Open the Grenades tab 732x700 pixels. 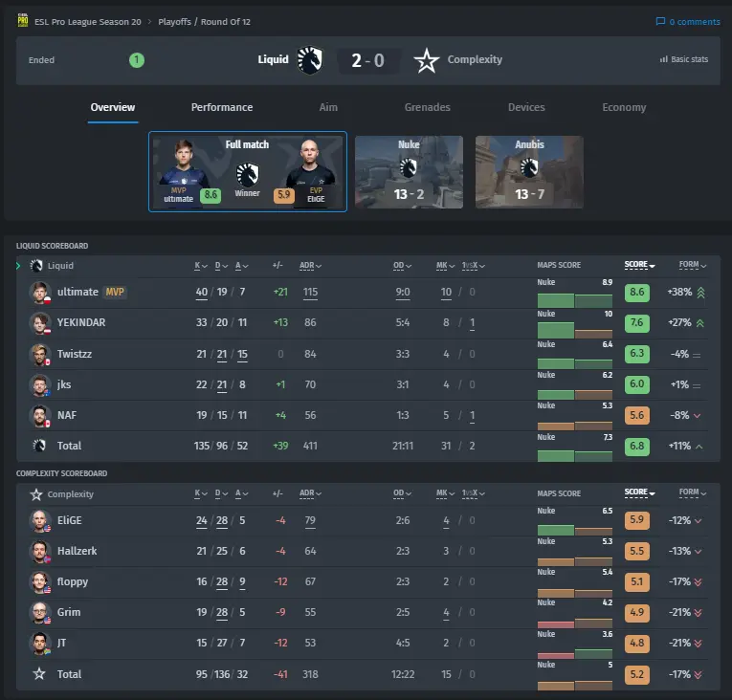(x=427, y=107)
